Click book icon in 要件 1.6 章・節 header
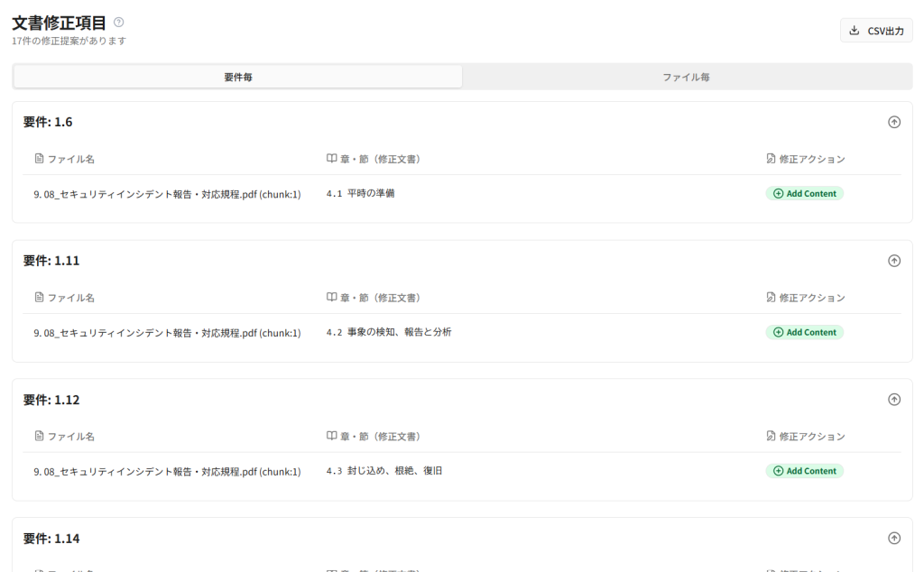This screenshot has width=924, height=572. pos(331,159)
